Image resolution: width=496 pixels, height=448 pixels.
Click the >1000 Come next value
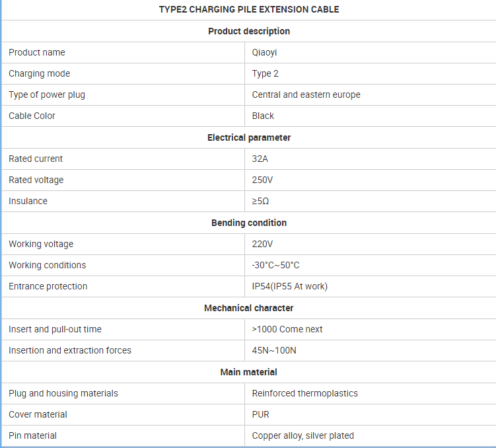(x=287, y=329)
